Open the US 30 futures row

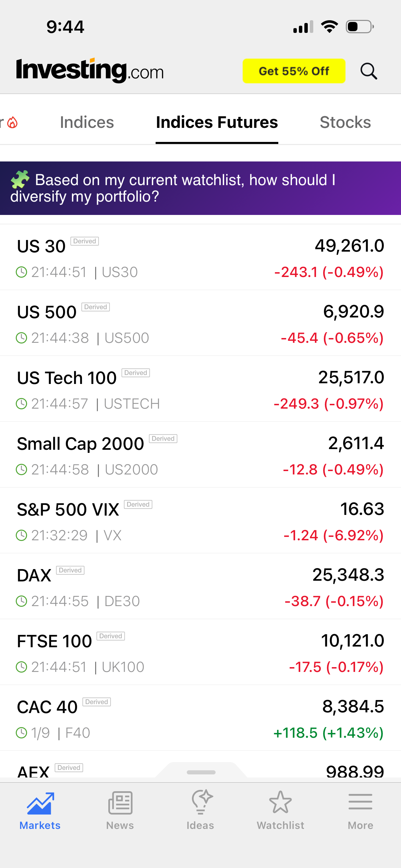click(x=200, y=257)
